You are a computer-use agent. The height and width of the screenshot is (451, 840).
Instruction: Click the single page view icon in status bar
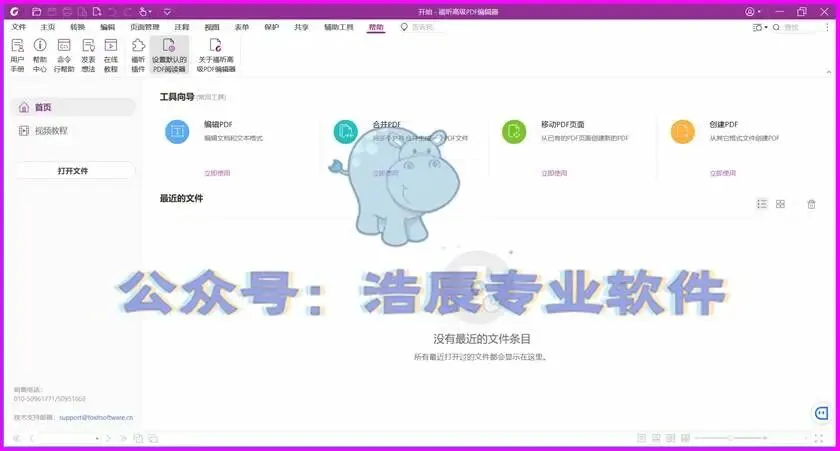[x=641, y=438]
